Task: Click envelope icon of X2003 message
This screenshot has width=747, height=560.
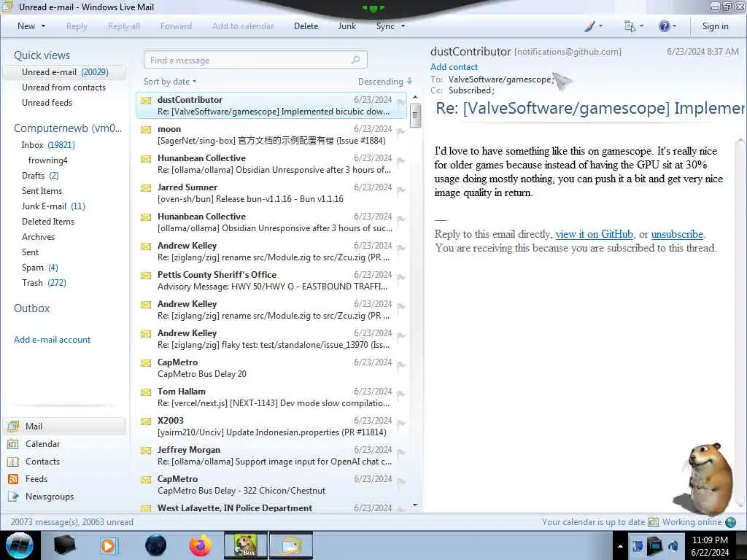Action: (x=146, y=421)
